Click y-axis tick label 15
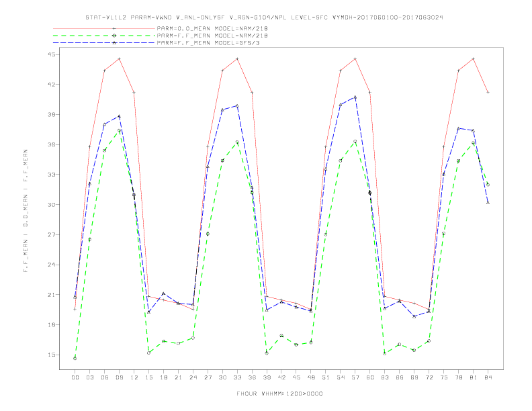Image resolution: width=532 pixels, height=411 pixels. click(x=52, y=355)
